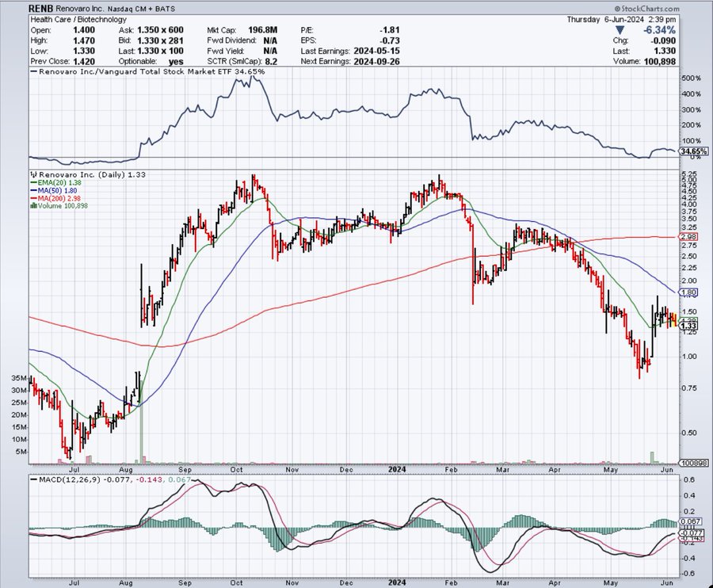
Task: Click the Optionable value yes
Action: pos(176,61)
